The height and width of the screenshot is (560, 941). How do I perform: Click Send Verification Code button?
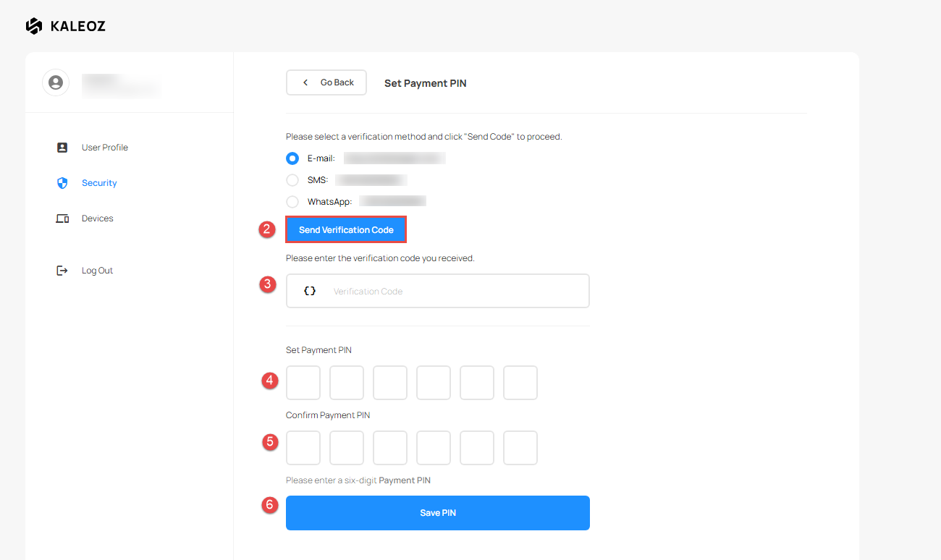tap(346, 230)
